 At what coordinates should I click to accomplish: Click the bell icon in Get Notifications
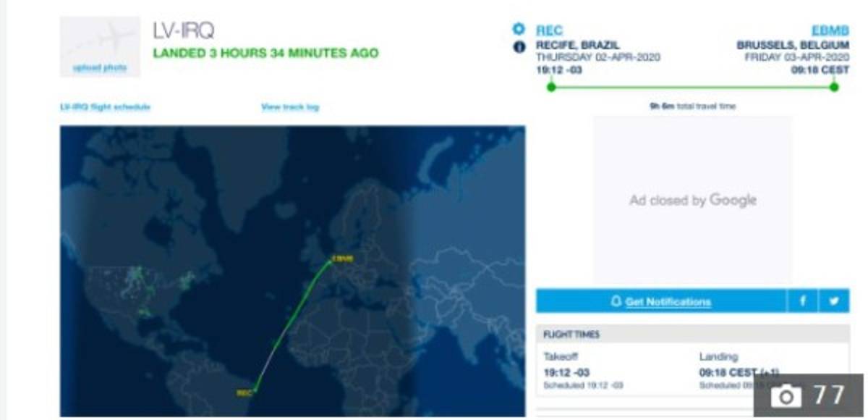point(616,302)
